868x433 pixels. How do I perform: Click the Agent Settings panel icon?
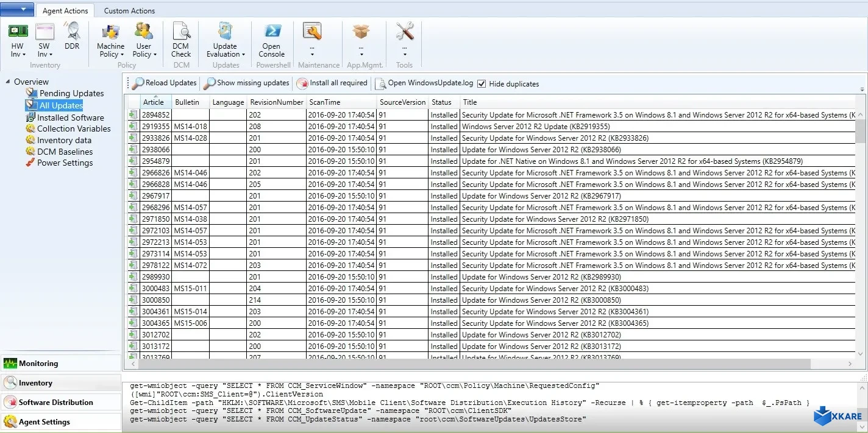(10, 421)
